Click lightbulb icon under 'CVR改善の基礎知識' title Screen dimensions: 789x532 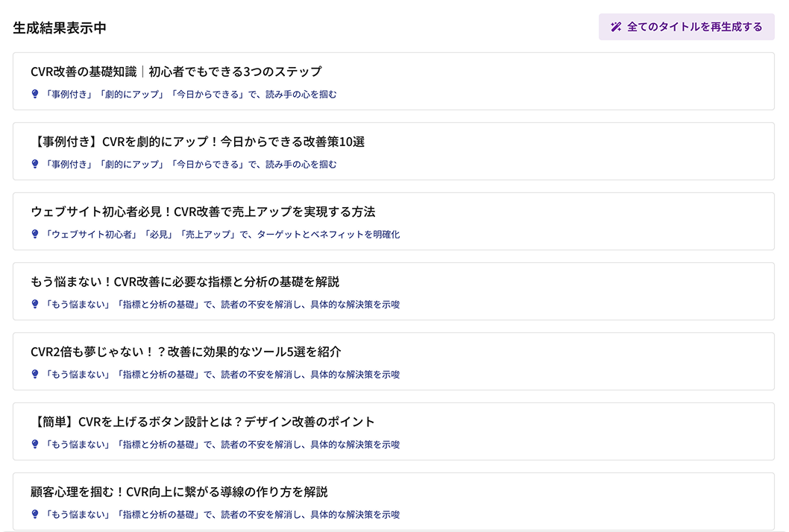point(35,94)
